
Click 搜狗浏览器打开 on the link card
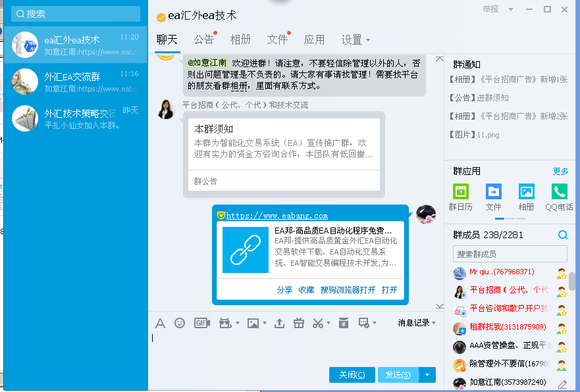point(348,289)
